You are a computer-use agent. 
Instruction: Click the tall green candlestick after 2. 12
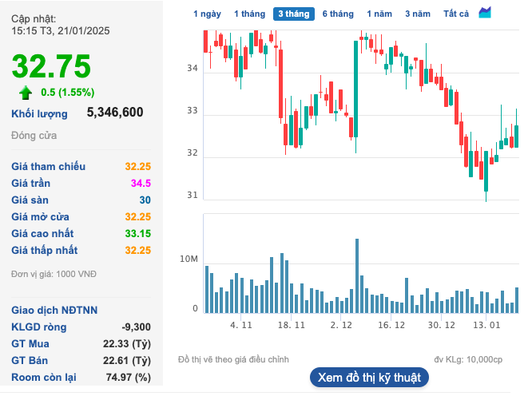(x=356, y=88)
